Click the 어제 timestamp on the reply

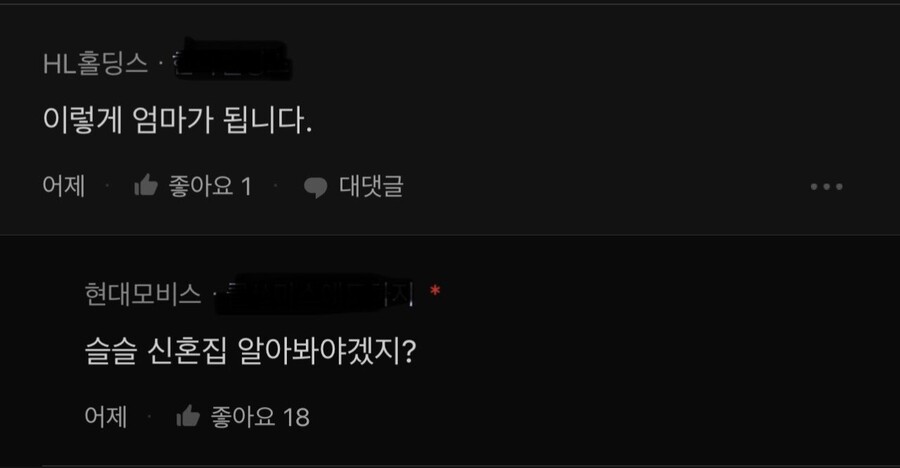(106, 416)
